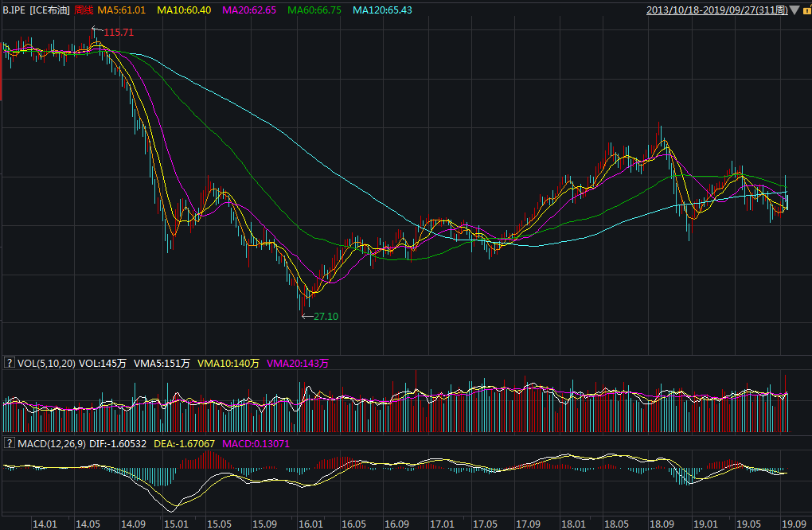Click the 16.01 date on time axis
Screen dimensions: 812x530
point(311,524)
